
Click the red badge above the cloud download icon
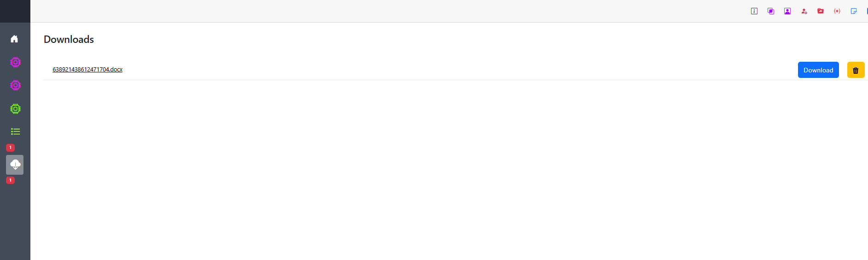[x=10, y=148]
